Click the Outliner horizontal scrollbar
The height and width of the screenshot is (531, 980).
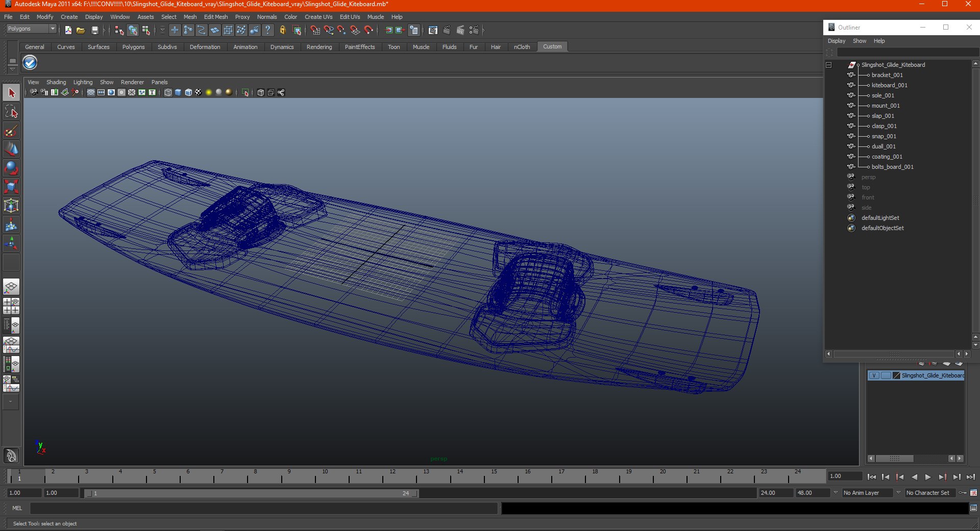pos(895,354)
